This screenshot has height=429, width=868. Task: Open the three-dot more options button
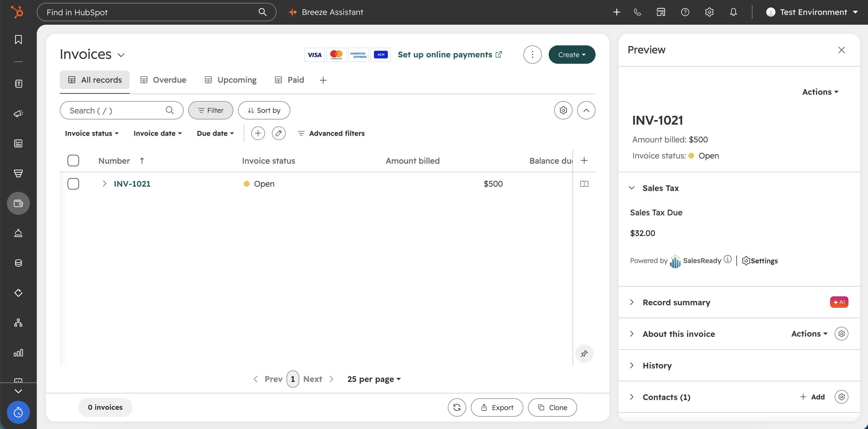click(x=532, y=55)
